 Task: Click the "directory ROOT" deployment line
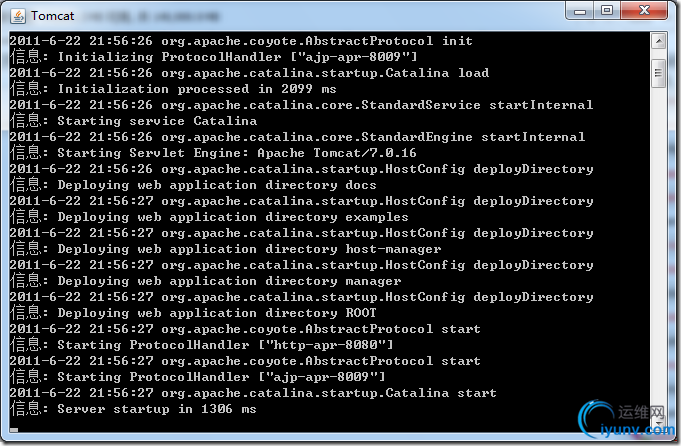pos(193,313)
